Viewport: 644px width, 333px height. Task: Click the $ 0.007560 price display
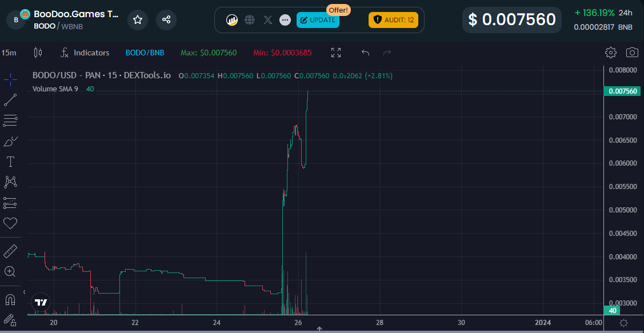[512, 20]
